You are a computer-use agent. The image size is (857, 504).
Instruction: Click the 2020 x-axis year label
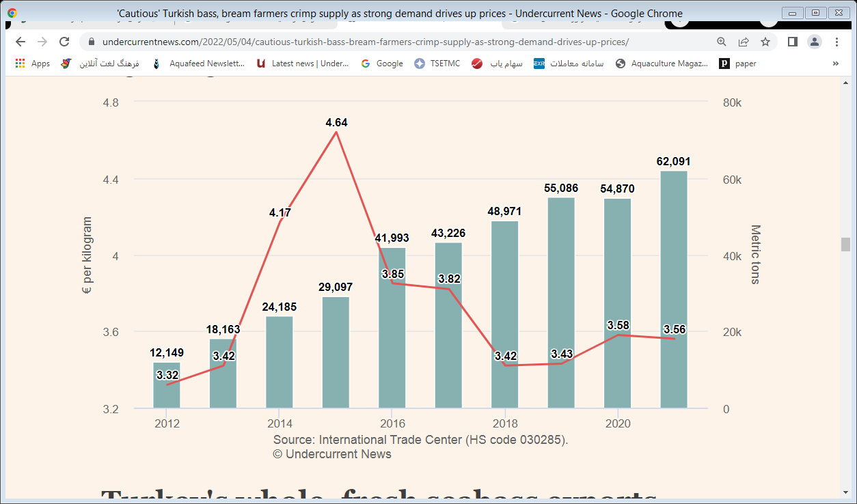pyautogui.click(x=618, y=423)
